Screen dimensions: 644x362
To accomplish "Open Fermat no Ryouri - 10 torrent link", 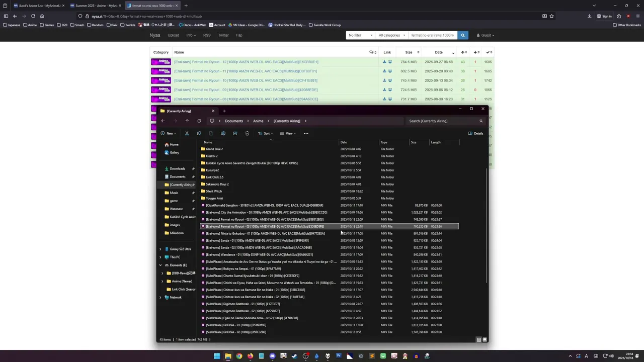I will [246, 80].
